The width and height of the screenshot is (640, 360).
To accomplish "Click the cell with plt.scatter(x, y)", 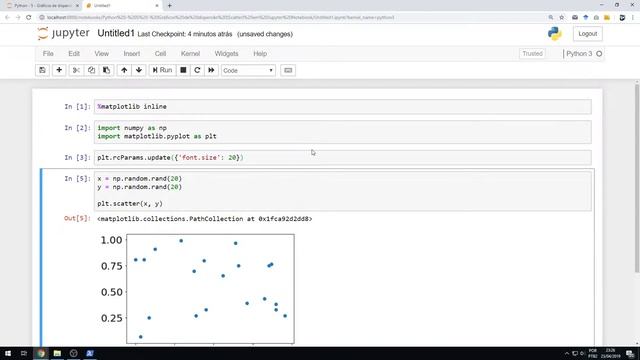I will [x=342, y=191].
